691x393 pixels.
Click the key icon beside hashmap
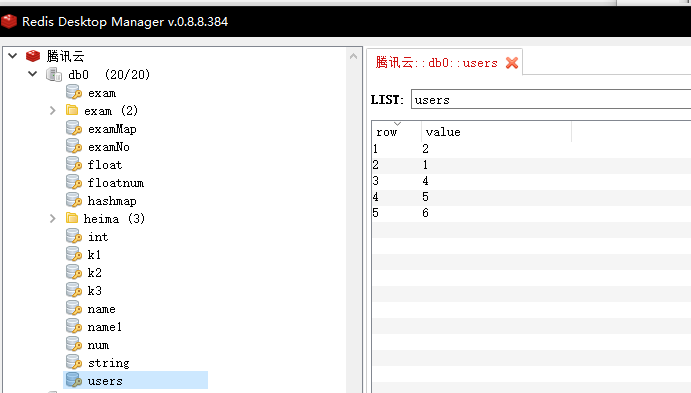click(x=74, y=200)
